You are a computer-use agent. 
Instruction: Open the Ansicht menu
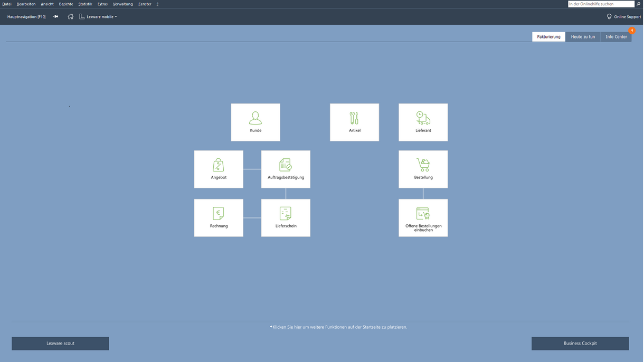(x=47, y=4)
